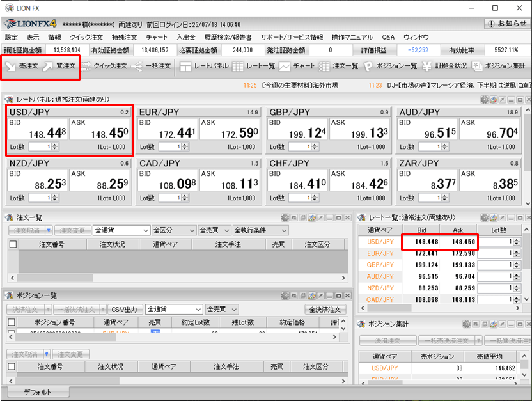This screenshot has width=532, height=401.
Task: Open the 特殊注文 menu
Action: 124,38
